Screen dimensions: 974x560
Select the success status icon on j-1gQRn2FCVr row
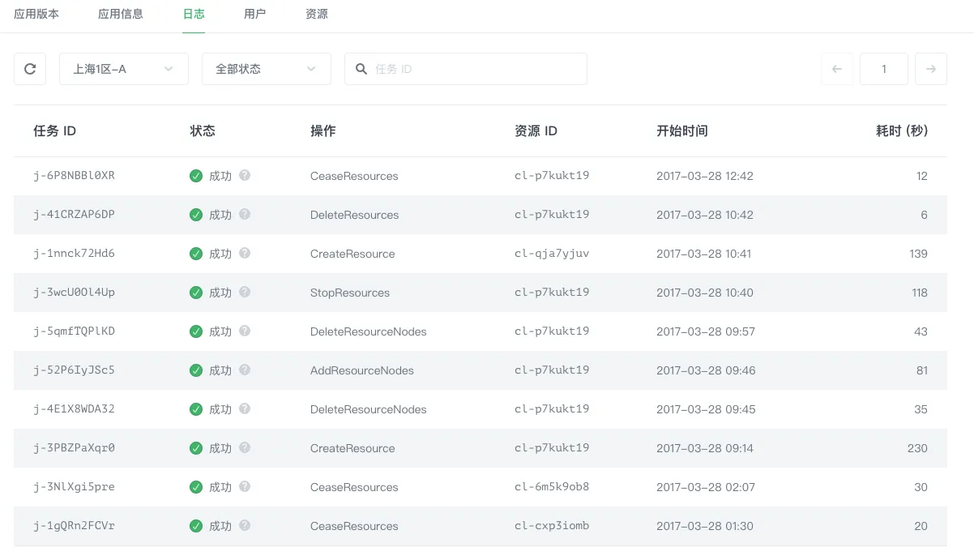(194, 526)
